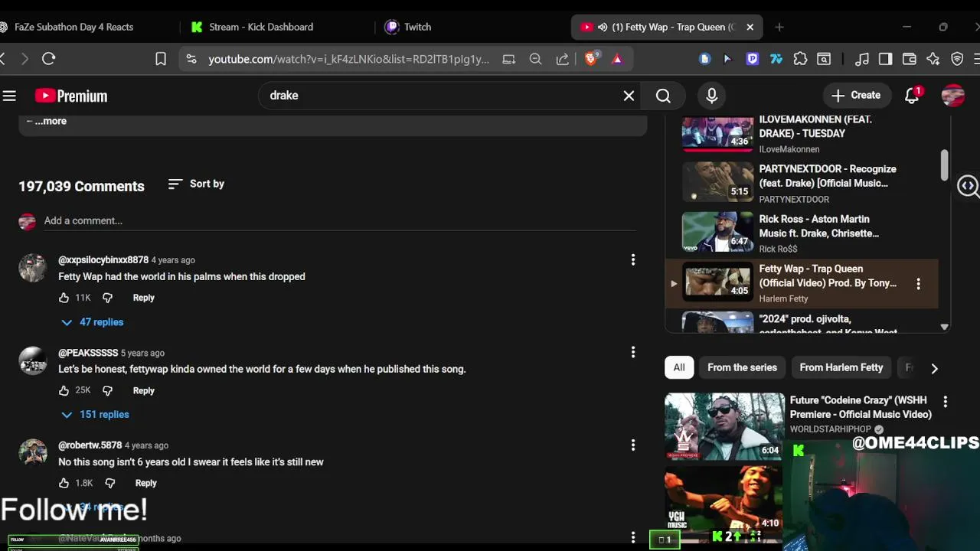Dislike xxpsilocybinxx8878's comment
The image size is (980, 551).
tap(107, 298)
